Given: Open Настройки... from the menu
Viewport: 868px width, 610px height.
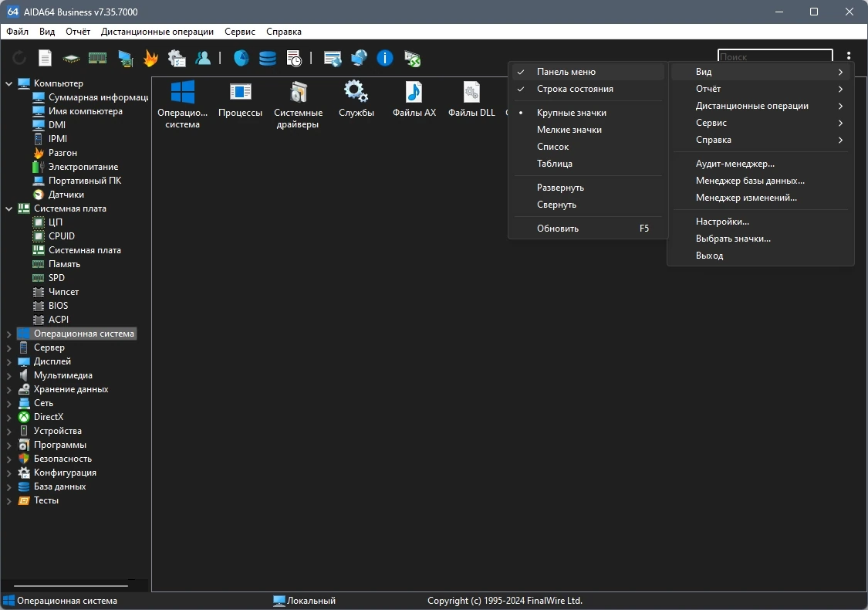Looking at the screenshot, I should [761, 221].
